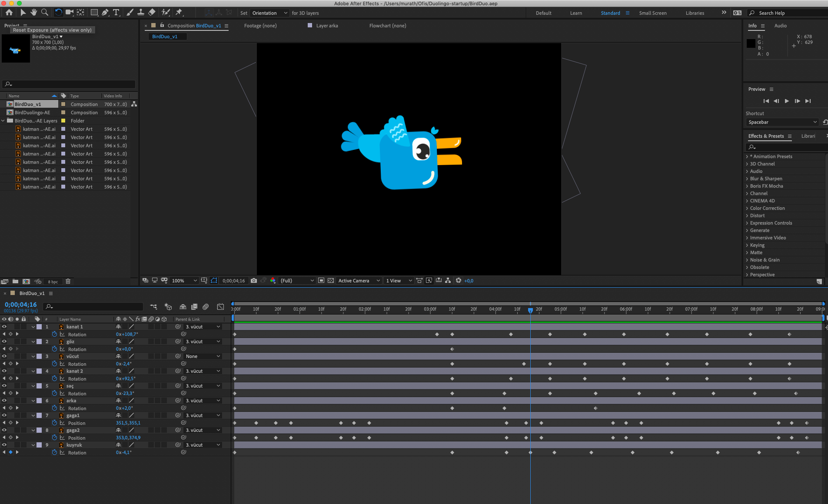
Task: Switch to the Flowchart (none) tab
Action: click(388, 26)
